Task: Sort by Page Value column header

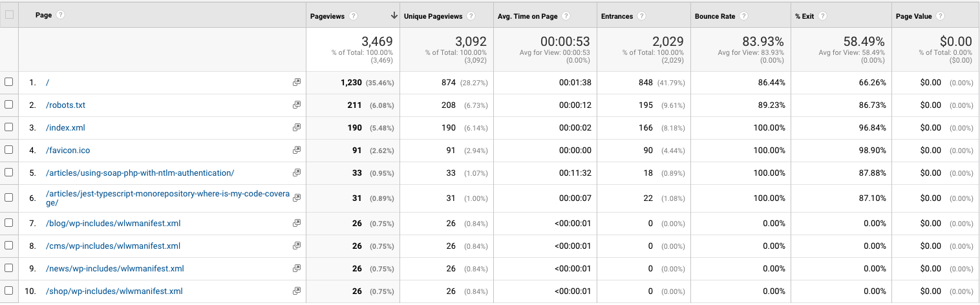Action: coord(913,16)
